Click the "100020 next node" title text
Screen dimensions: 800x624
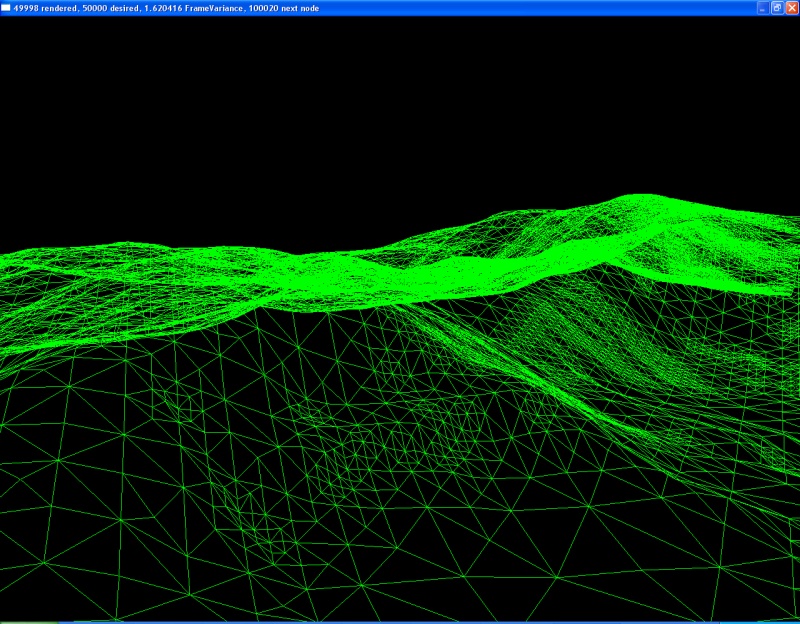[x=282, y=7]
